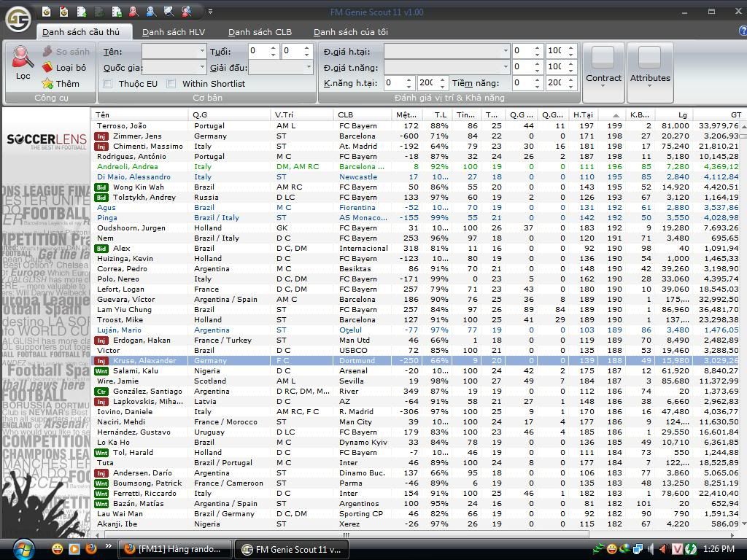
Task: Open the help question mark icon
Action: (x=742, y=31)
